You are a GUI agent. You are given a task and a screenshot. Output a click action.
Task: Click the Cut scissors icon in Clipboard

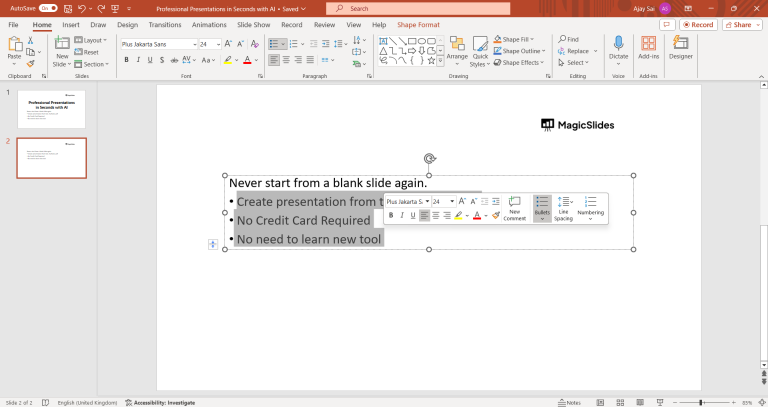tap(30, 41)
